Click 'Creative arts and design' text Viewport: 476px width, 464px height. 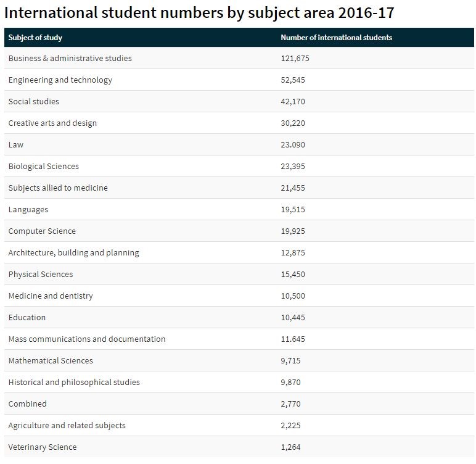(x=52, y=123)
